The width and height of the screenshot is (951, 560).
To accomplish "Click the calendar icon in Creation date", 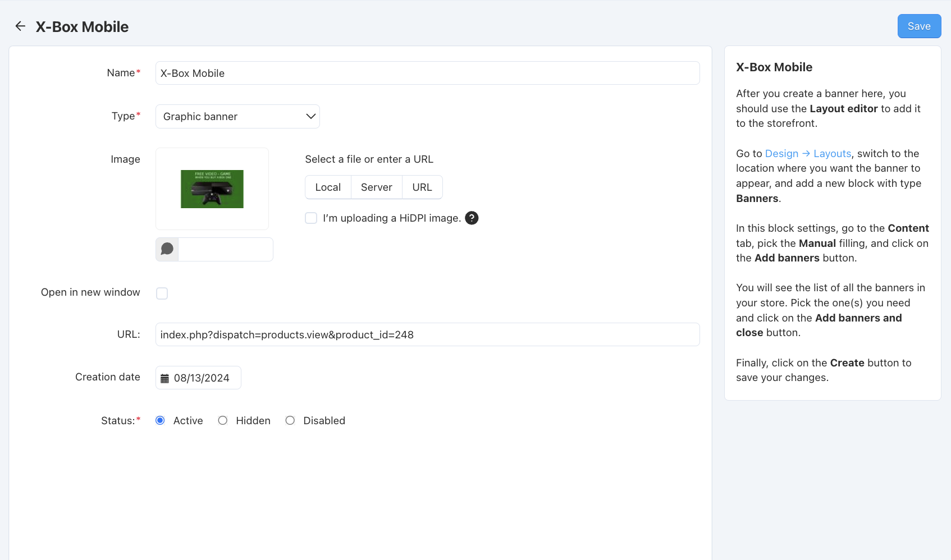I will click(x=164, y=378).
